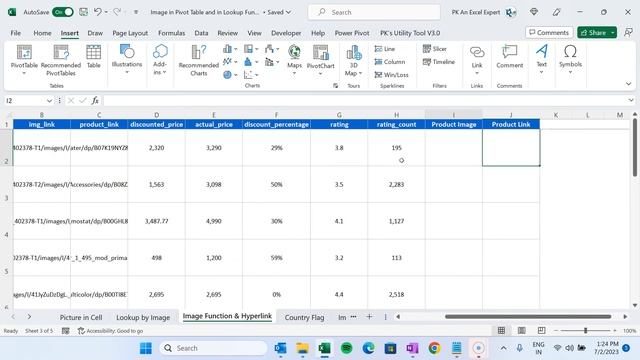Click the zoom in plus button

615,331
